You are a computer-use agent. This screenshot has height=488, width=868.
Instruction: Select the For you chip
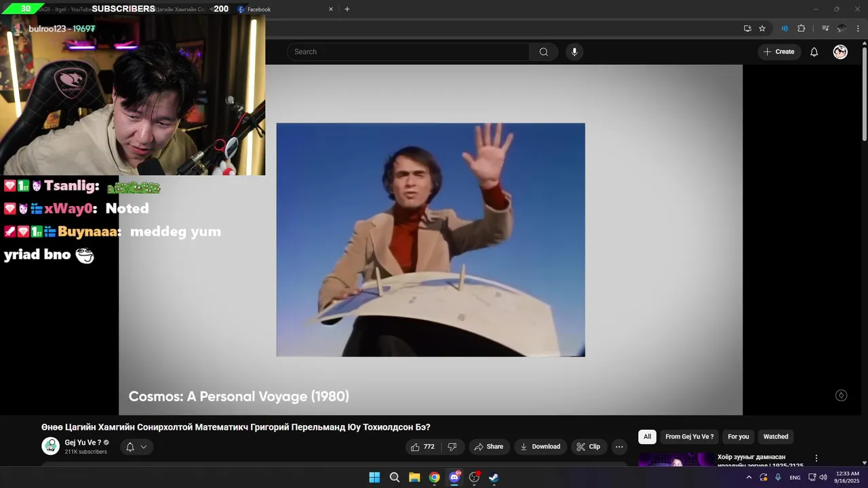pos(738,436)
